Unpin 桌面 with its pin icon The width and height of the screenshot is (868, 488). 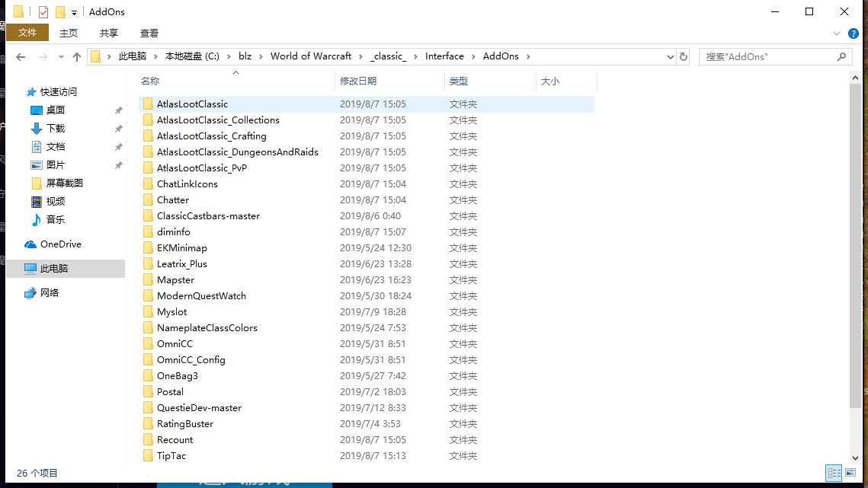coord(118,110)
